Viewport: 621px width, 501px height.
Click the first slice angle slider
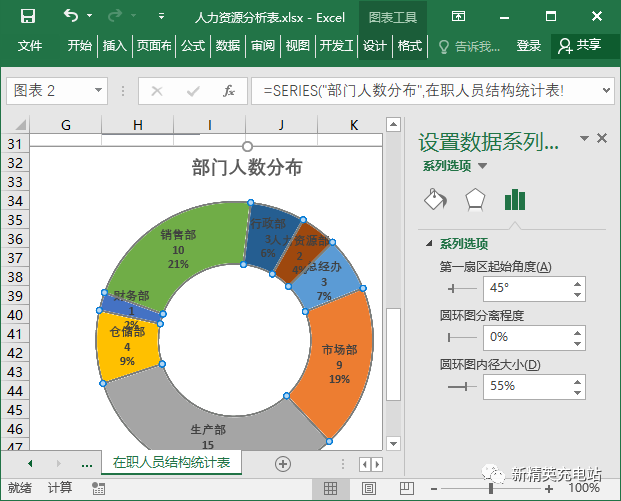(x=462, y=289)
